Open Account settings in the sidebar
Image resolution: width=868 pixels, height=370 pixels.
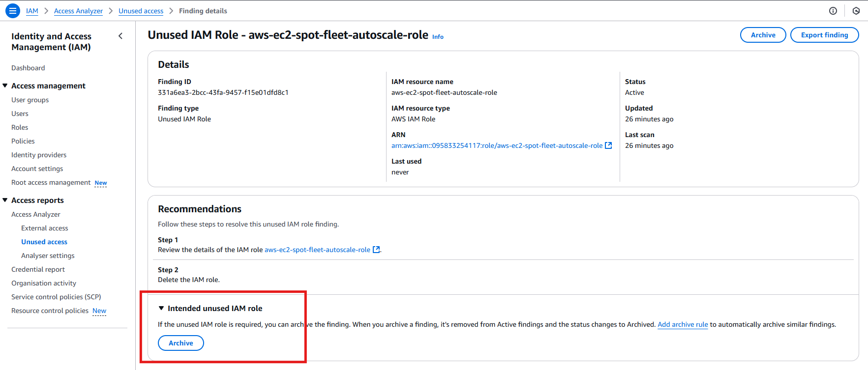click(x=37, y=169)
